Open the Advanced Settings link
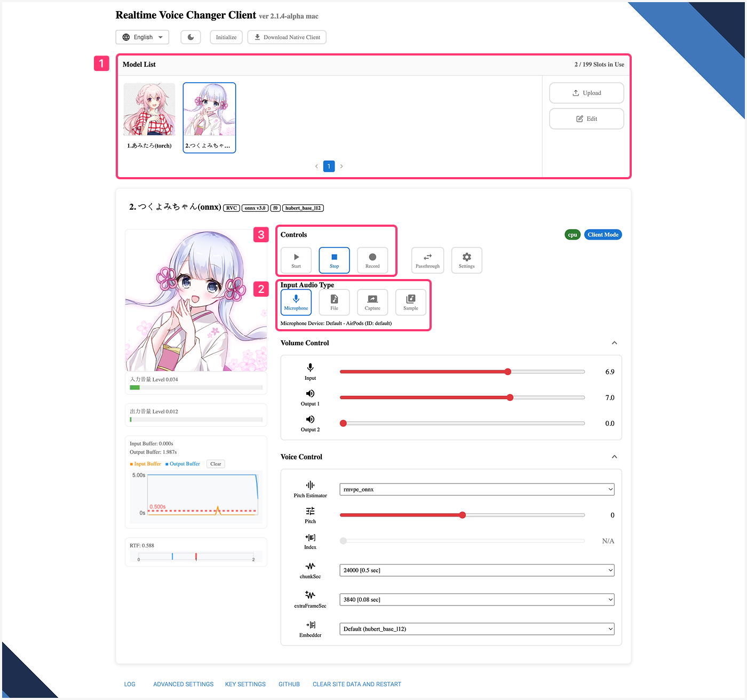 (x=183, y=684)
